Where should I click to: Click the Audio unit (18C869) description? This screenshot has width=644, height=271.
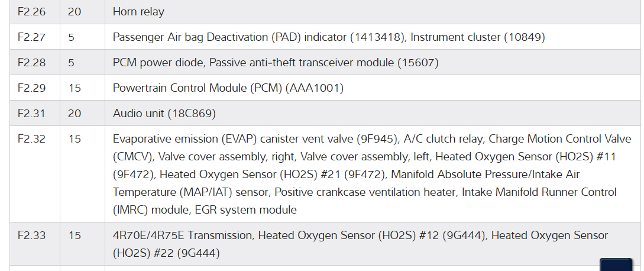click(x=164, y=114)
